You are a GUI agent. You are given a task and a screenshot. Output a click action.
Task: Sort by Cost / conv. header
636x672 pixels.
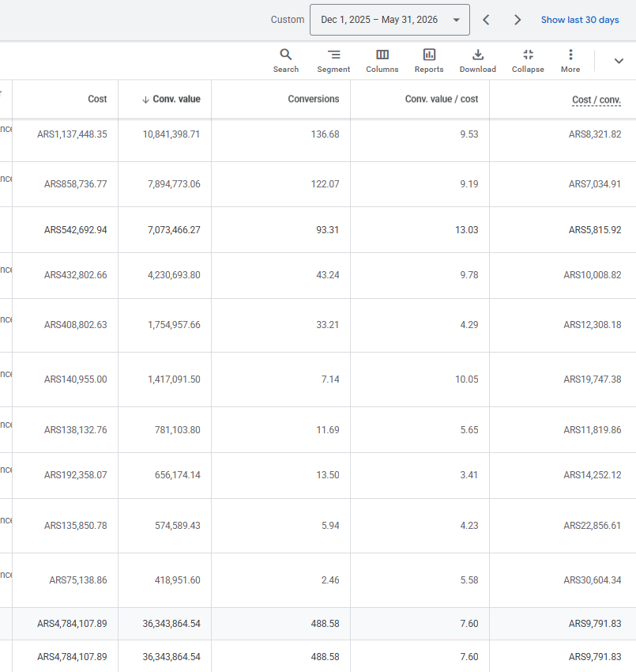tap(596, 100)
